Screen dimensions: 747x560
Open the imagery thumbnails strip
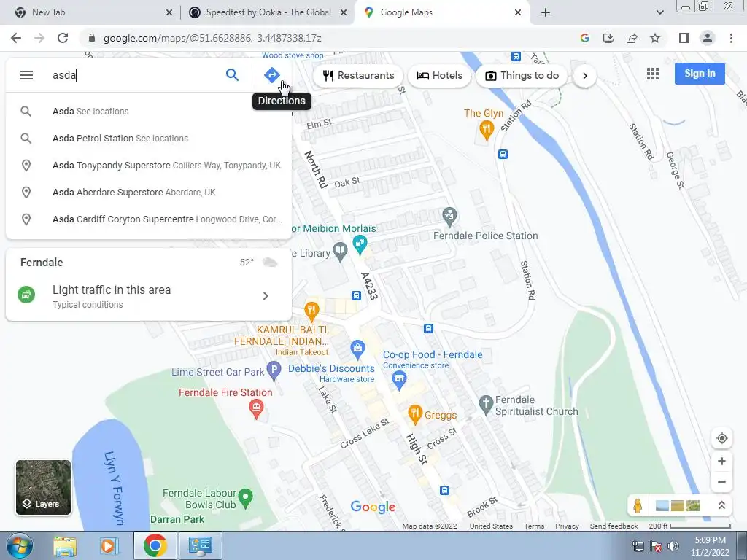[678, 505]
